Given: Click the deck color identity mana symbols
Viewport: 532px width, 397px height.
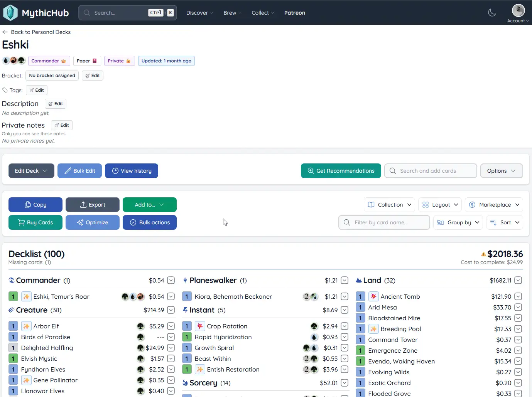Looking at the screenshot, I should coord(14,61).
